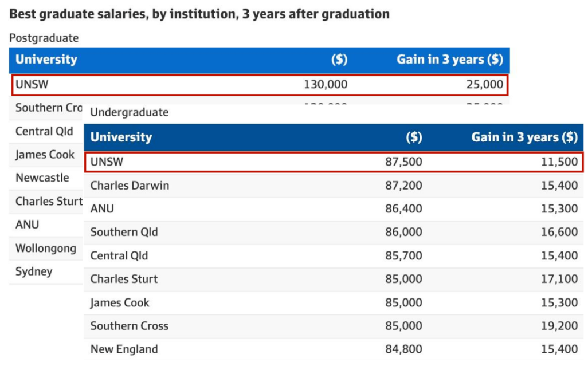Select Central Qld in postgraduate table
Image resolution: width=588 pixels, height=366 pixels.
pos(44,132)
